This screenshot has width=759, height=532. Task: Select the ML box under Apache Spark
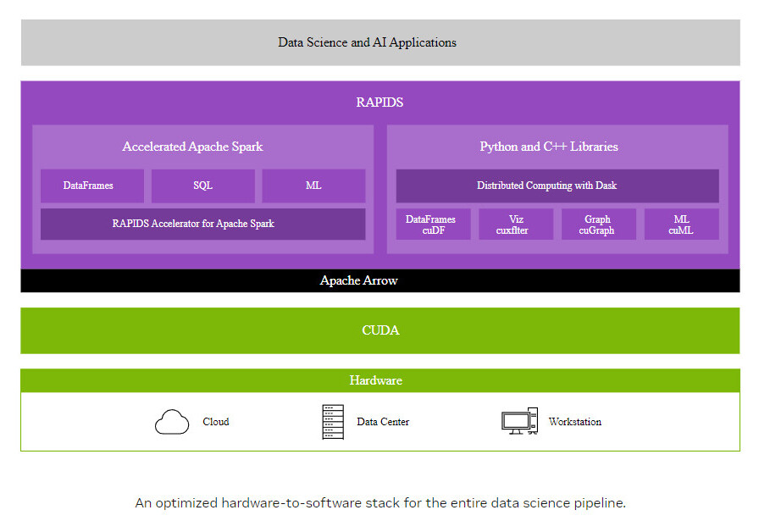(x=313, y=186)
